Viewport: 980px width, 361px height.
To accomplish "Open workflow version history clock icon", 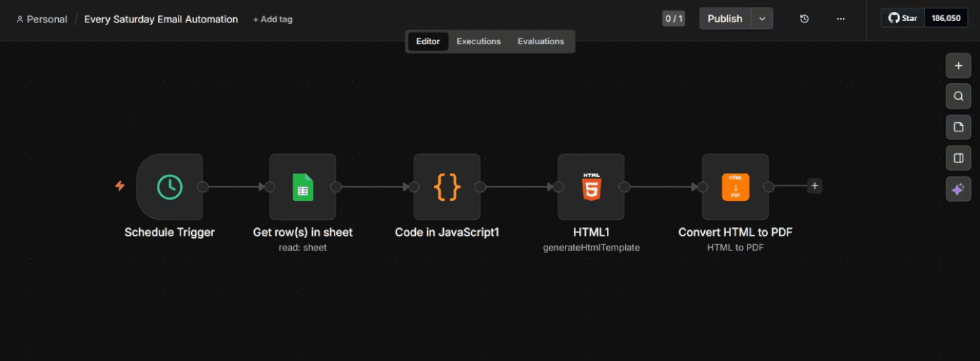I will (804, 19).
